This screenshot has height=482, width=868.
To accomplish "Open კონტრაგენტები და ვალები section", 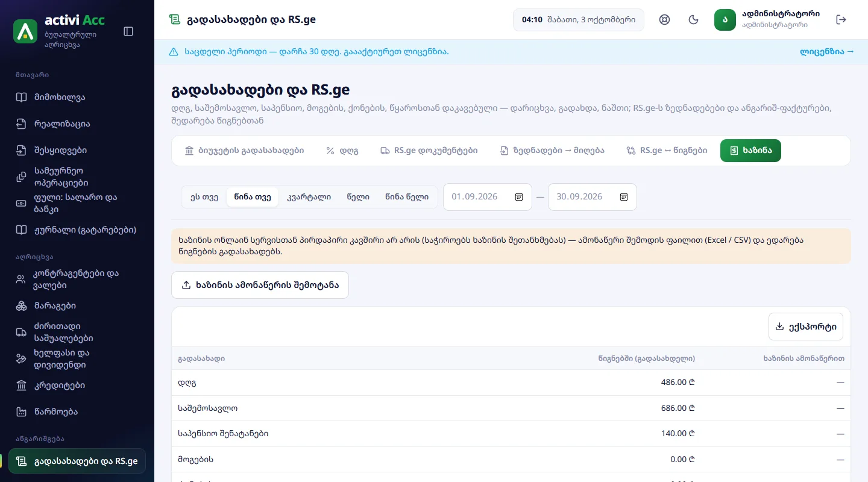I will click(77, 279).
